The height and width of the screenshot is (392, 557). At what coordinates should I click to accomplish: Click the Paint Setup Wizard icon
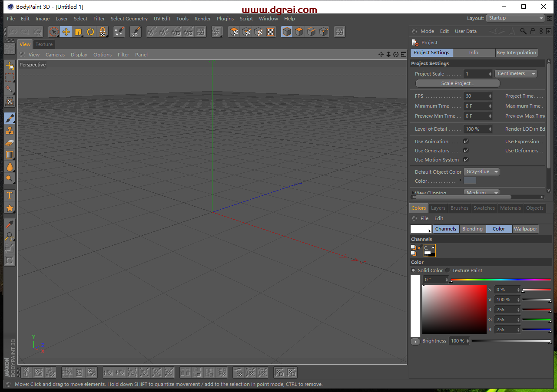119,32
